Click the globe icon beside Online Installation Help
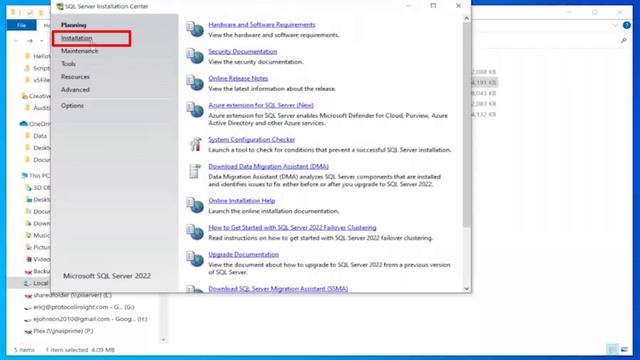The height and width of the screenshot is (360, 640). pos(195,205)
